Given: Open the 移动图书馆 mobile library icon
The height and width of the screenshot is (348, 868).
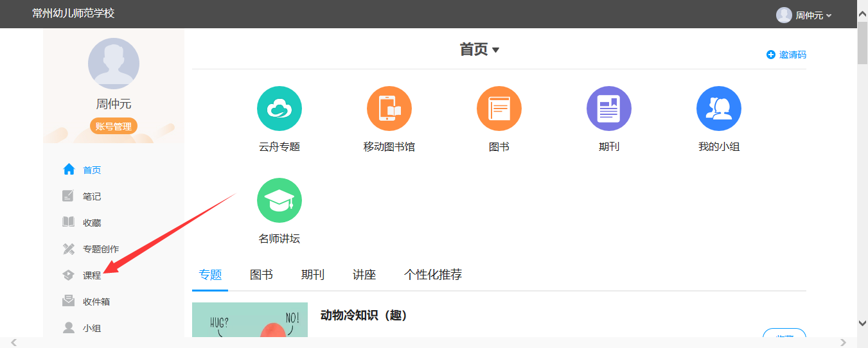Looking at the screenshot, I should [x=389, y=109].
